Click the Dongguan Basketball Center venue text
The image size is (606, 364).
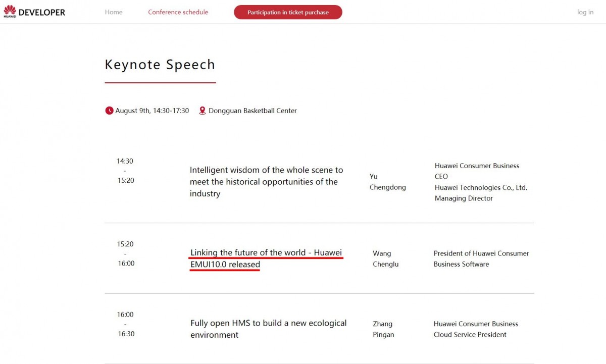pyautogui.click(x=252, y=111)
